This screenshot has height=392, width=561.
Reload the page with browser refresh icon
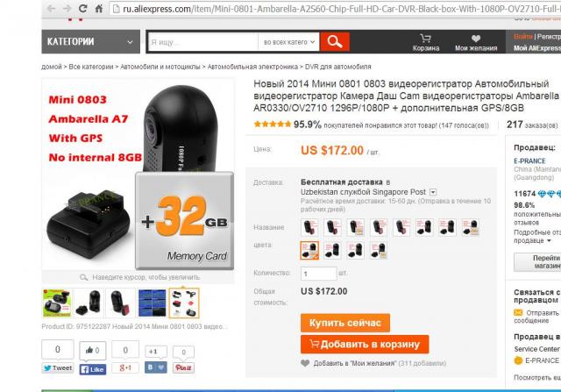click(x=83, y=9)
